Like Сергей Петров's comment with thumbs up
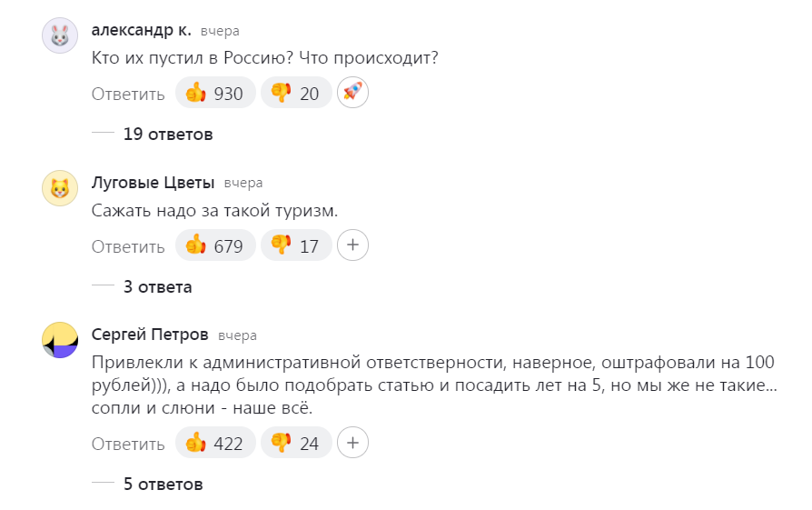Viewport: 812px width, 510px height. pos(215,444)
